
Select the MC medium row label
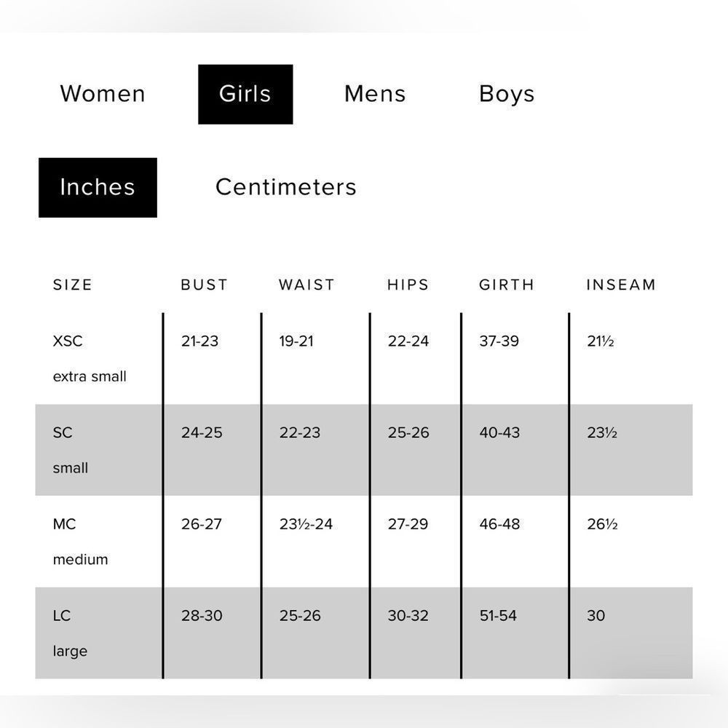tap(80, 542)
